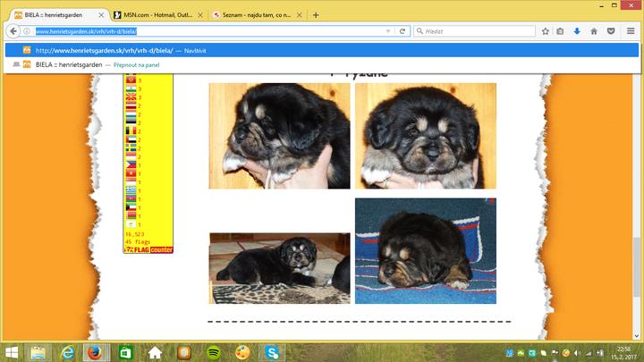Viewport: 644px width, 362px height.
Task: Open the Flag Counter link
Action: point(148,250)
